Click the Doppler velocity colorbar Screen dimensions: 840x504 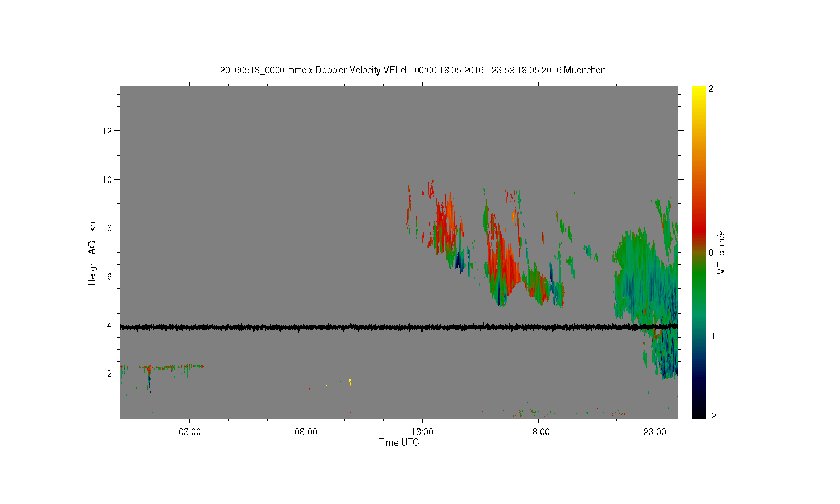coord(698,252)
